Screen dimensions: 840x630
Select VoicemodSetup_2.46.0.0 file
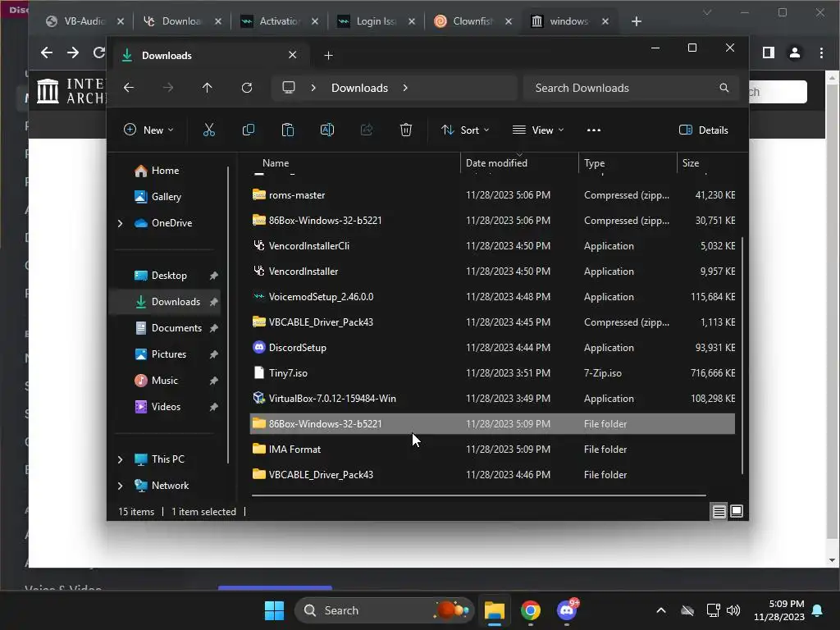[492, 297]
